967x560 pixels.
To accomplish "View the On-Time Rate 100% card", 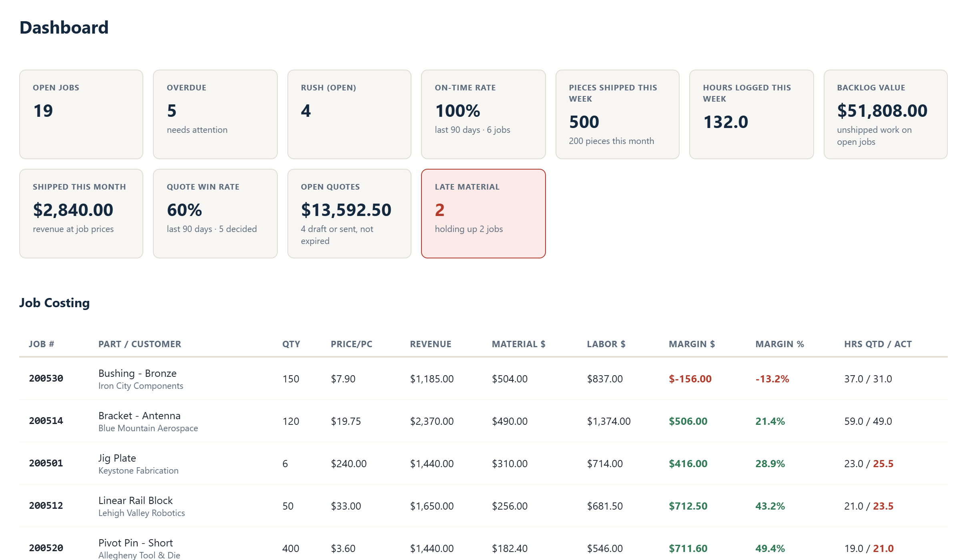I will coord(483,114).
